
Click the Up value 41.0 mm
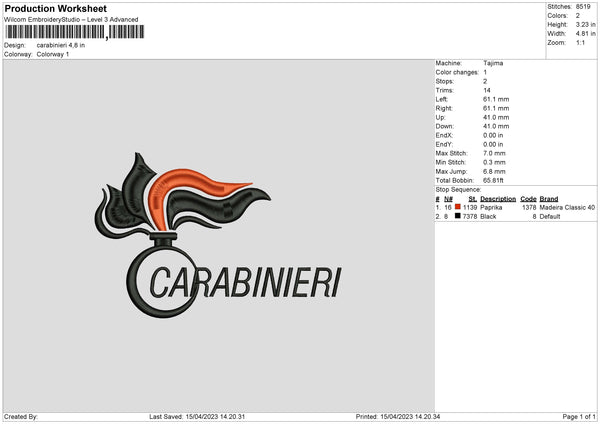tap(496, 117)
